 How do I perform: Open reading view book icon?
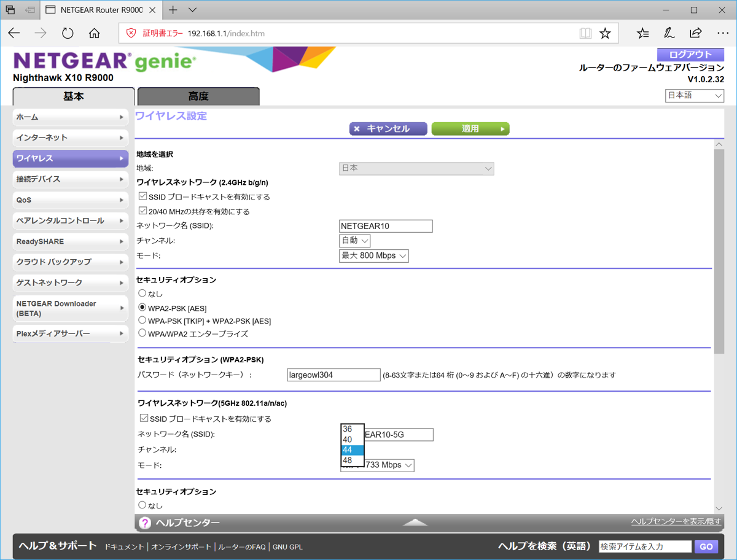[x=585, y=33]
